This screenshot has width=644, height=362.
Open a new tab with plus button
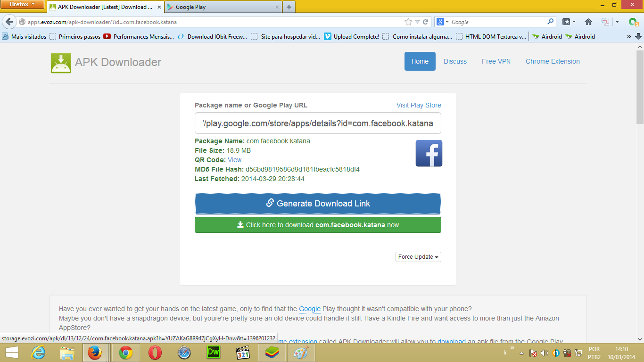(289, 7)
